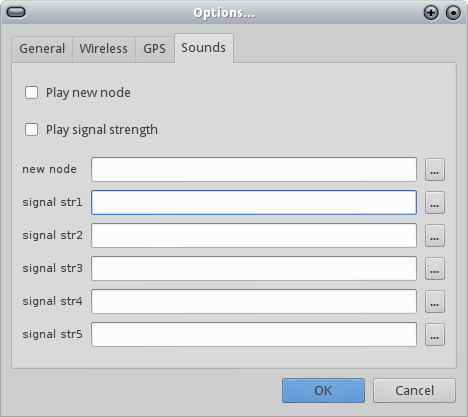This screenshot has height=417, width=468.
Task: Confirm the options with OK
Action: tap(323, 390)
